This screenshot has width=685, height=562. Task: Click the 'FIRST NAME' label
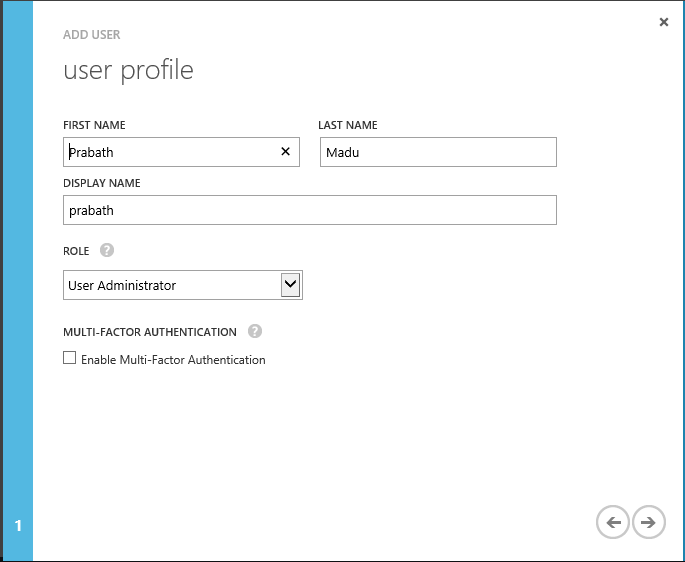tap(94, 125)
